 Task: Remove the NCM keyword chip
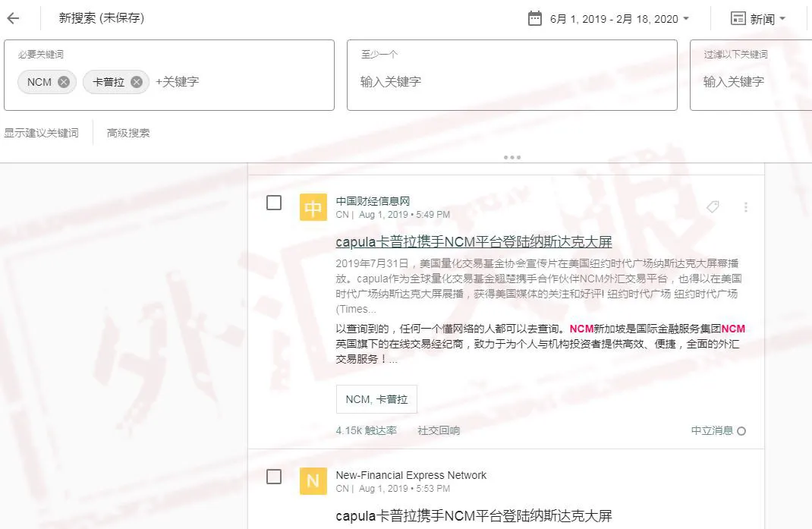coord(64,82)
